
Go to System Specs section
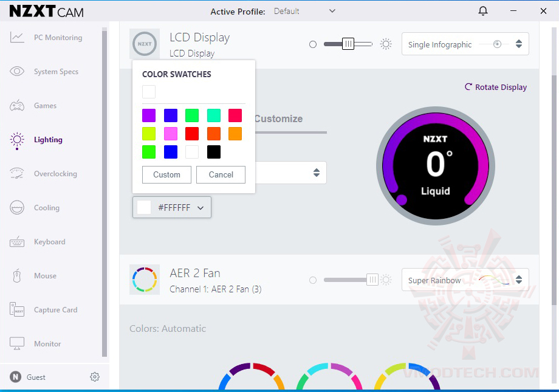(56, 72)
